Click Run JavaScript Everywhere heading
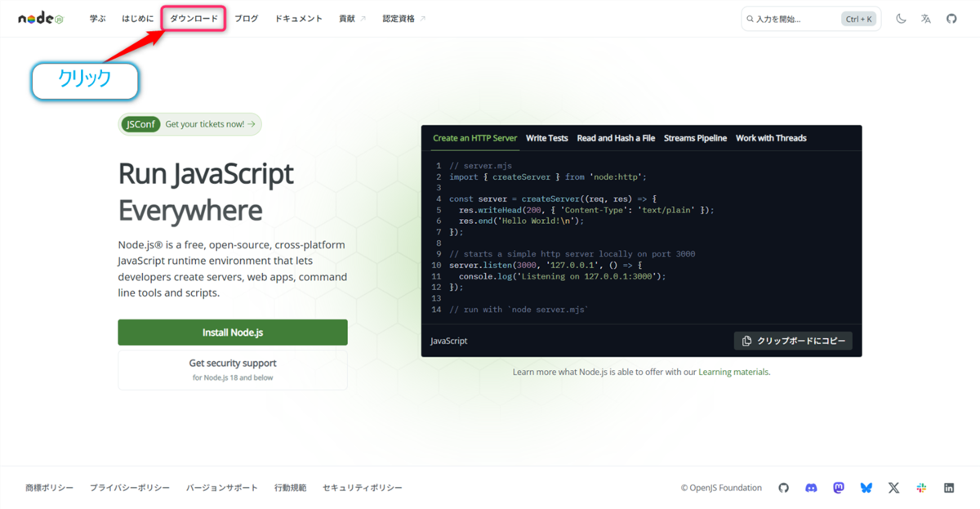This screenshot has height=509, width=980. 206,192
